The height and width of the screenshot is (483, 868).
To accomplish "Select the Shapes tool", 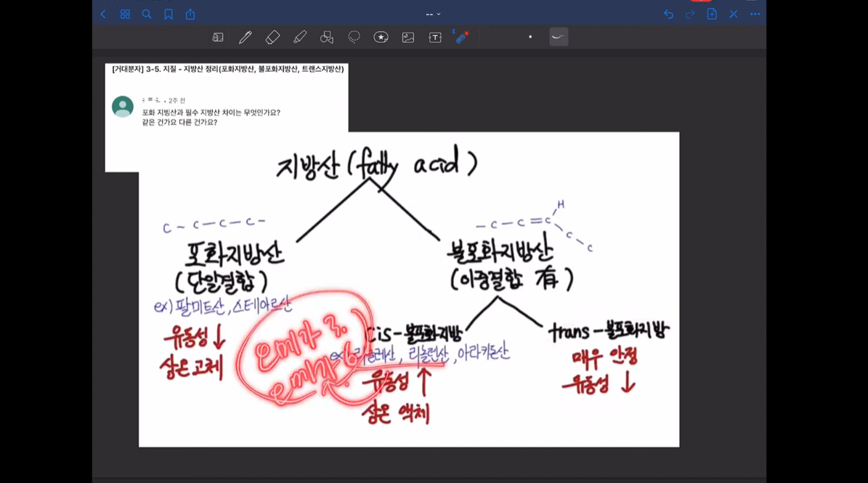I will pos(327,36).
